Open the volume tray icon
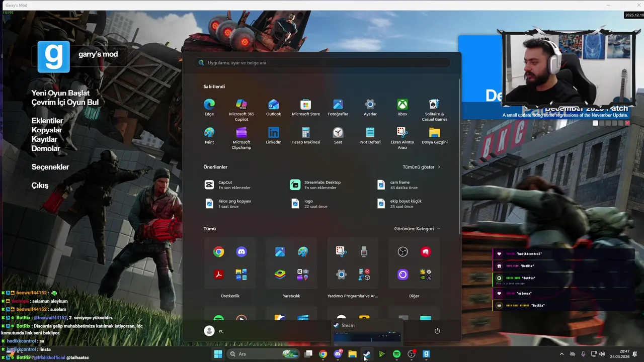The height and width of the screenshot is (362, 644). 602,354
